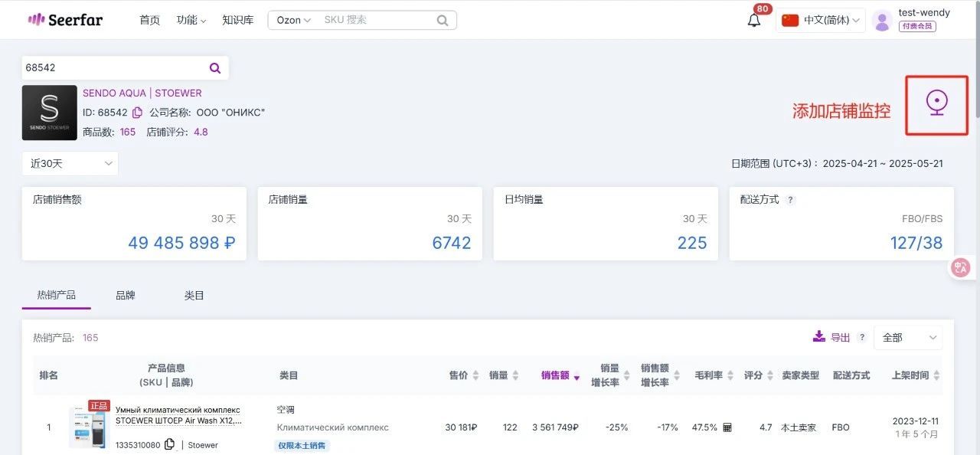
Task: Switch to the 类目 tab
Action: click(194, 295)
